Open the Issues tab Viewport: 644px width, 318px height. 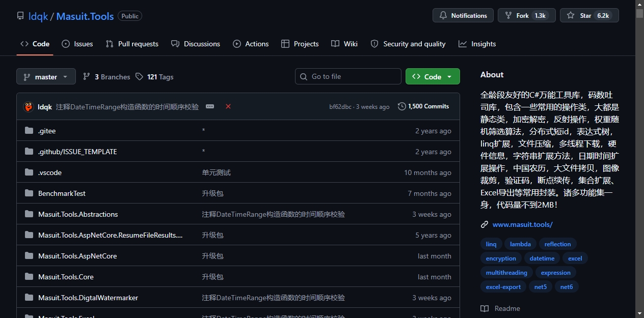(77, 44)
